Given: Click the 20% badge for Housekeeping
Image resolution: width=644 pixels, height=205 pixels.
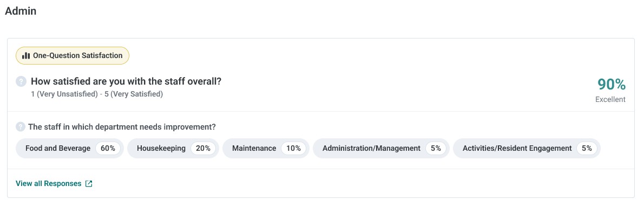Looking at the screenshot, I should (x=203, y=148).
